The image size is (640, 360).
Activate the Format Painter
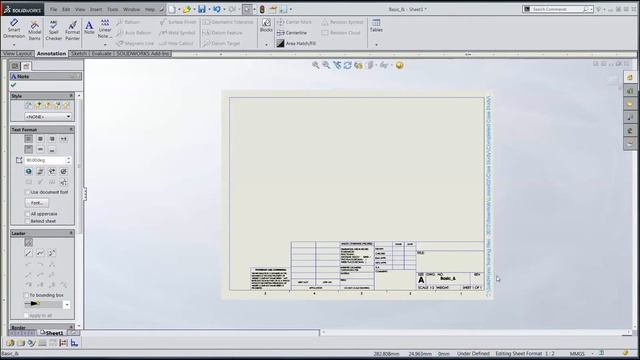tap(72, 31)
